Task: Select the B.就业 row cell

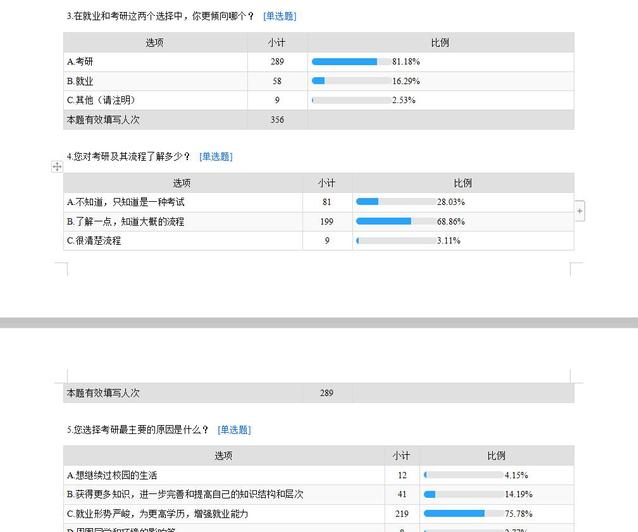Action: [154, 81]
